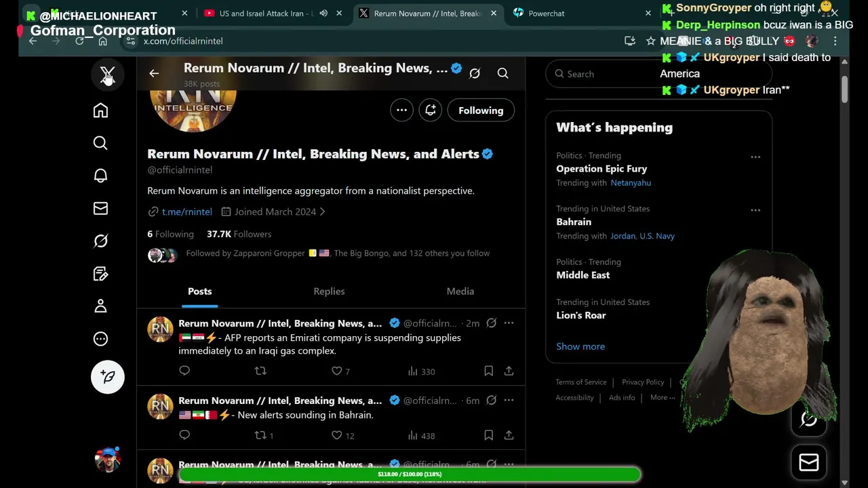Open Accessibility footer link
Image resolution: width=868 pixels, height=488 pixels.
point(574,398)
